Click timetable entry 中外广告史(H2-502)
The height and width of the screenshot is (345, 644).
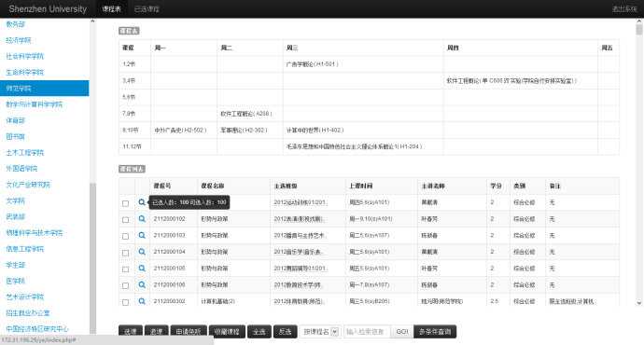pos(180,130)
